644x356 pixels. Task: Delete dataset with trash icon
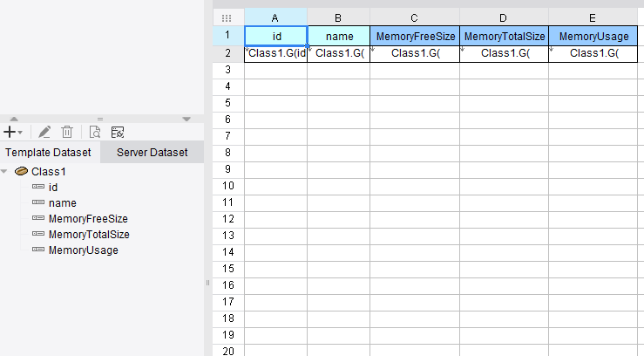tap(67, 133)
